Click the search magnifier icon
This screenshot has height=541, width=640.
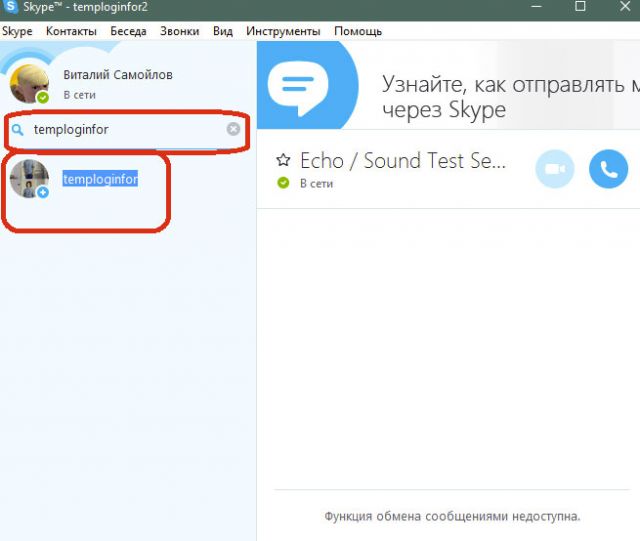coord(18,130)
